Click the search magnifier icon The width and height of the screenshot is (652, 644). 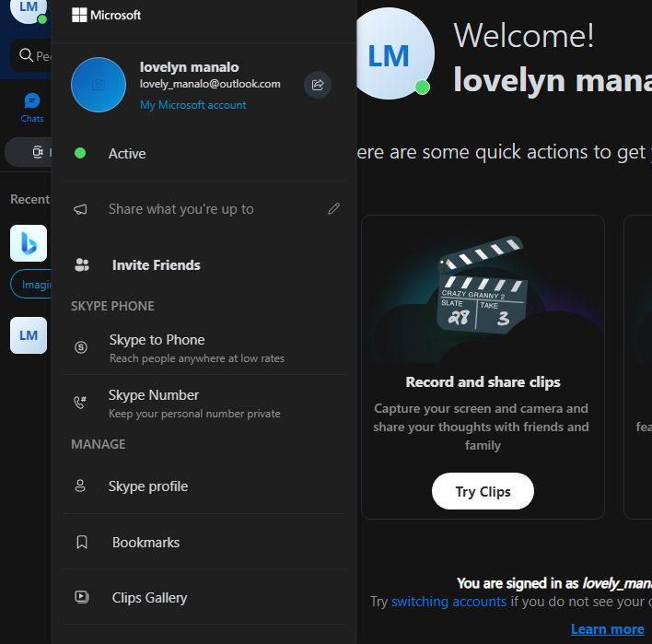pos(26,55)
